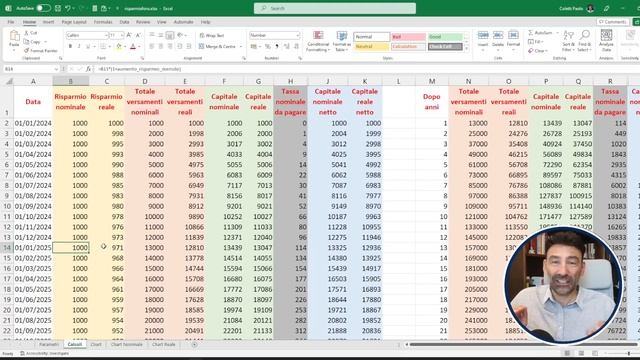
Task: Switch to Normal view in status bar
Action: coord(567,353)
